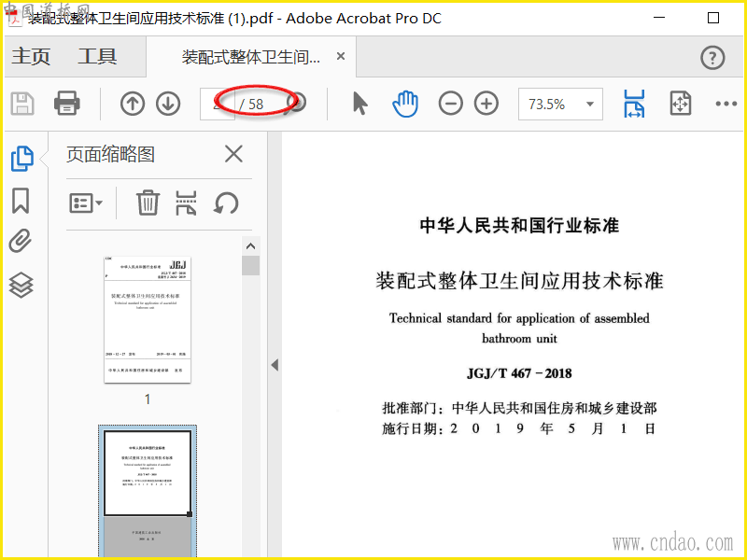Click the fit width scrolling icon
The width and height of the screenshot is (747, 560).
click(634, 104)
